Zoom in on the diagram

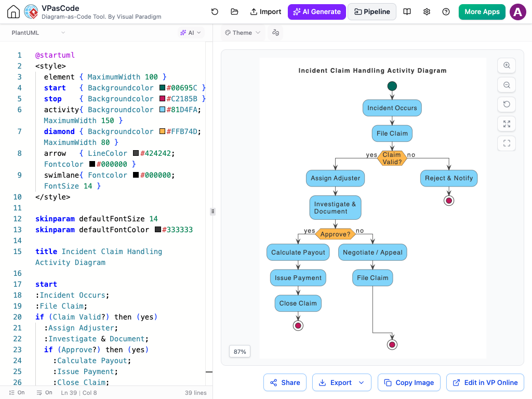pyautogui.click(x=507, y=65)
